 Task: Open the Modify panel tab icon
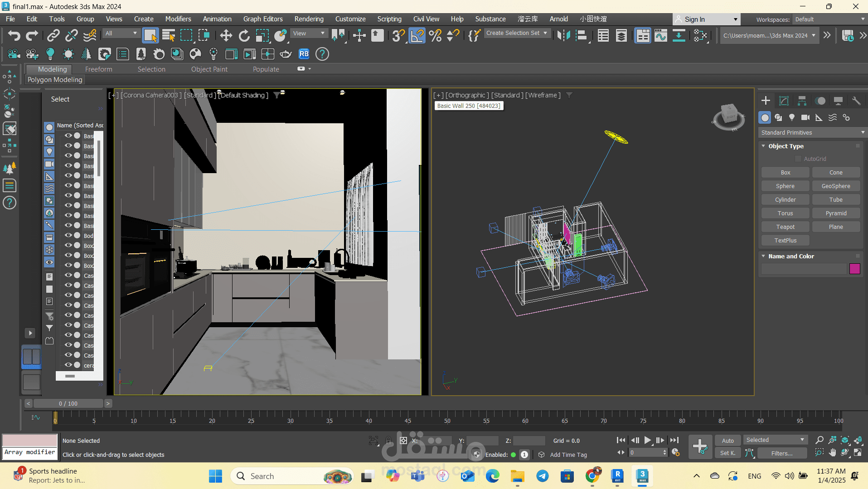784,101
